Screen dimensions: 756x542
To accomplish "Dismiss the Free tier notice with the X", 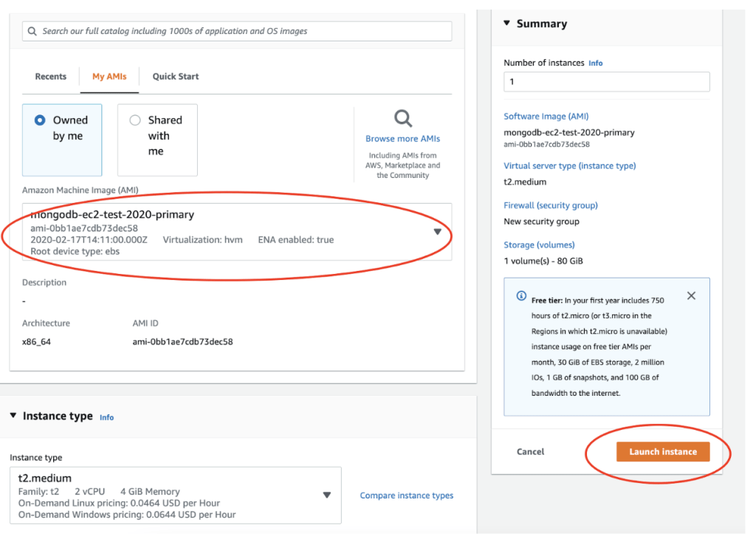I will [691, 295].
